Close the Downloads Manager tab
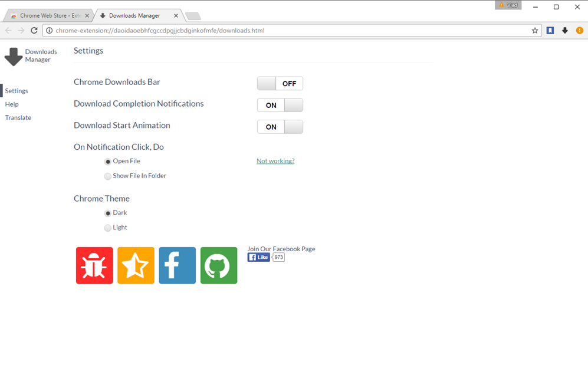This screenshot has width=588, height=365. click(x=176, y=16)
